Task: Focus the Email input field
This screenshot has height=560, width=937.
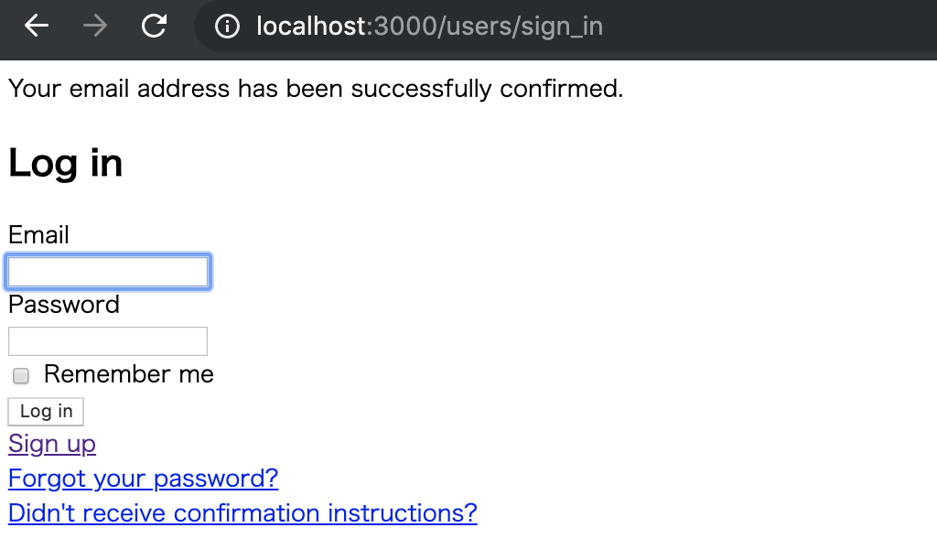Action: [x=108, y=273]
